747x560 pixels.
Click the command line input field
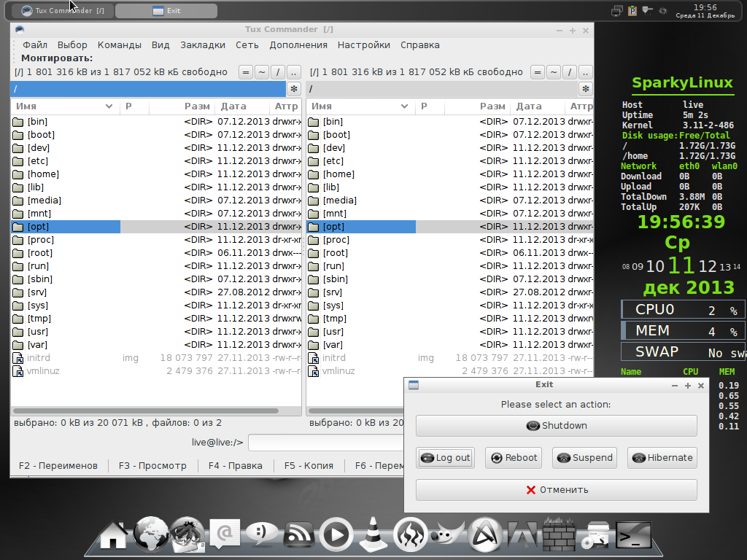pos(326,443)
